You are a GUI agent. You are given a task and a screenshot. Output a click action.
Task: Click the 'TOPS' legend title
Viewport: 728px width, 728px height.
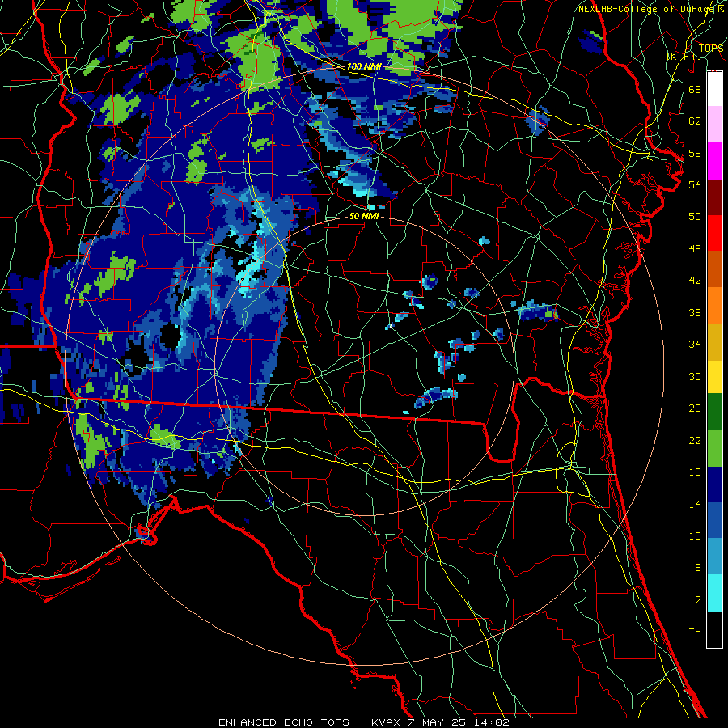point(711,48)
